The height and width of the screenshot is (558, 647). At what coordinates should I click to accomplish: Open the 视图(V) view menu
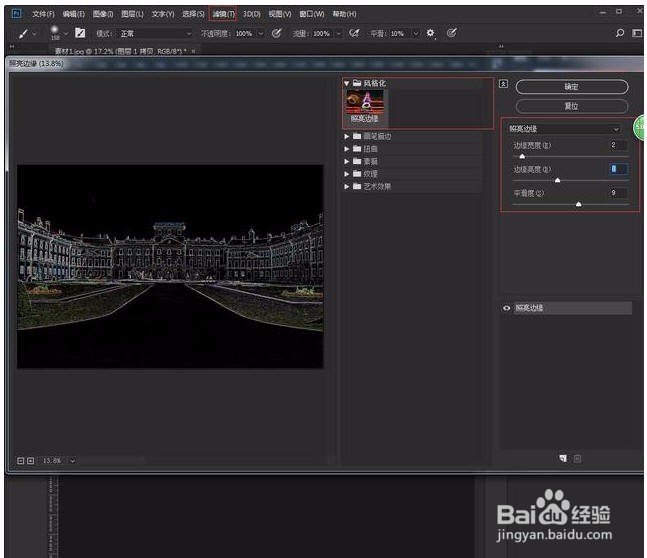(x=280, y=14)
